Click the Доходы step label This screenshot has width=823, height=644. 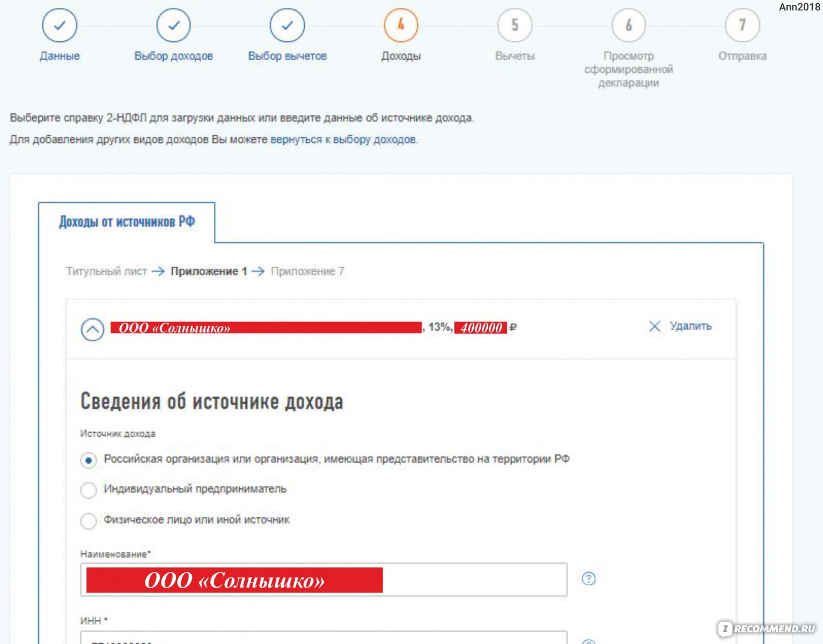(x=401, y=56)
